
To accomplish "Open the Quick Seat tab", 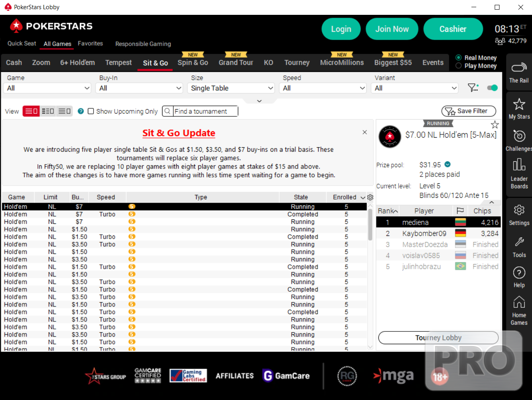I will coord(22,43).
